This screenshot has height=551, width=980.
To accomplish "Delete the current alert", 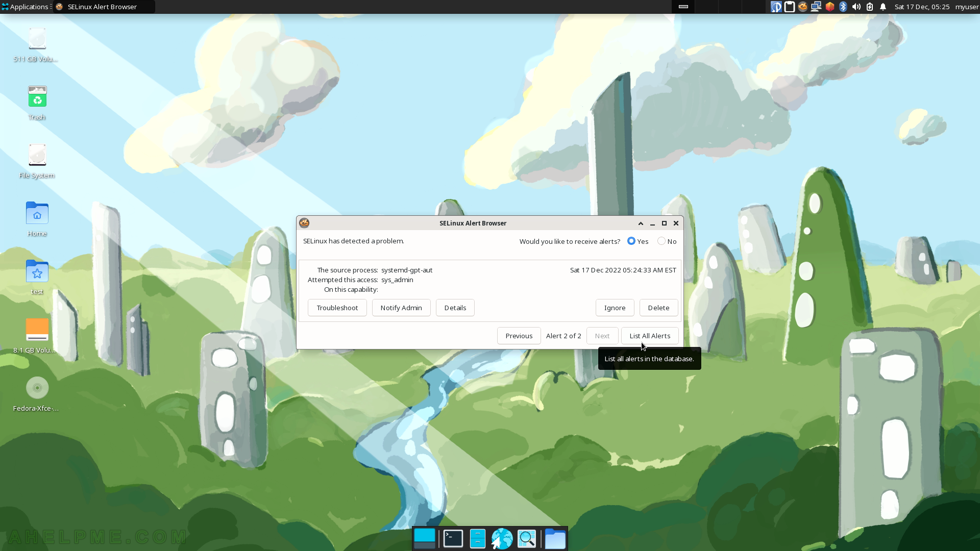I will pos(659,308).
